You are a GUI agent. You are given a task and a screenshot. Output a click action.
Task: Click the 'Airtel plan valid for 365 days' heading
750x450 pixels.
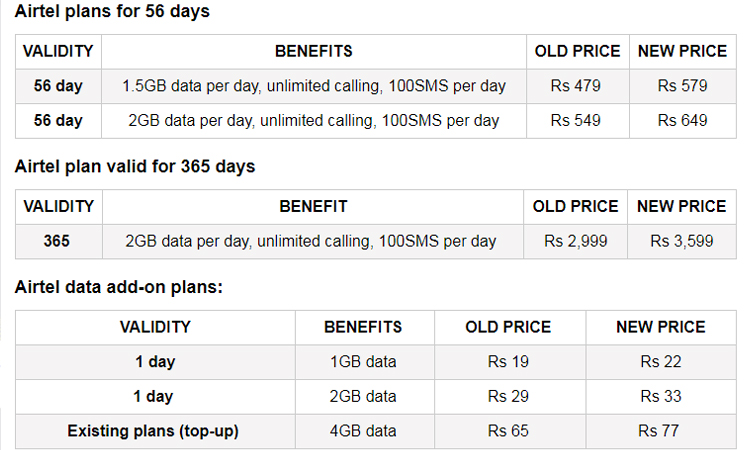click(135, 166)
